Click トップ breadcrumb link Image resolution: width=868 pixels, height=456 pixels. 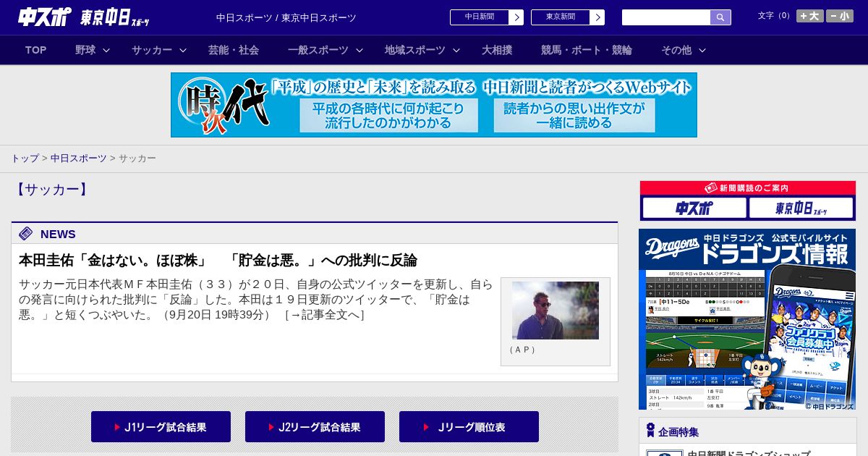25,159
